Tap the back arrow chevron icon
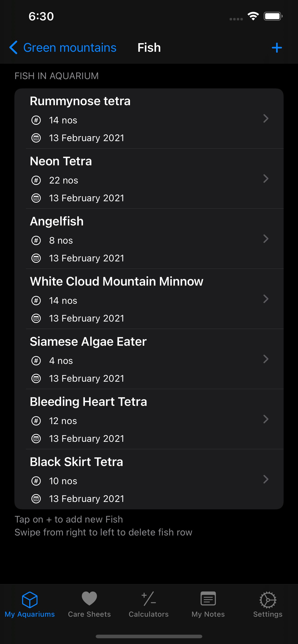 13,47
